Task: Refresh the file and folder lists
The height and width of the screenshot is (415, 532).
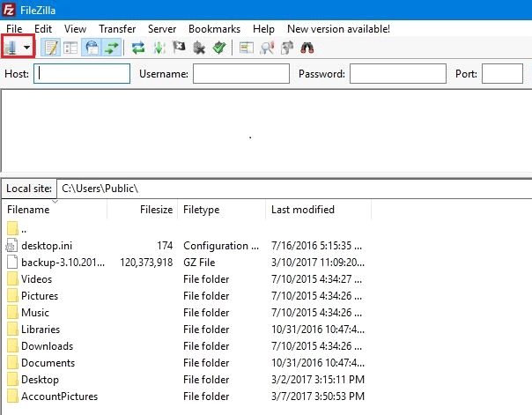Action: click(138, 48)
